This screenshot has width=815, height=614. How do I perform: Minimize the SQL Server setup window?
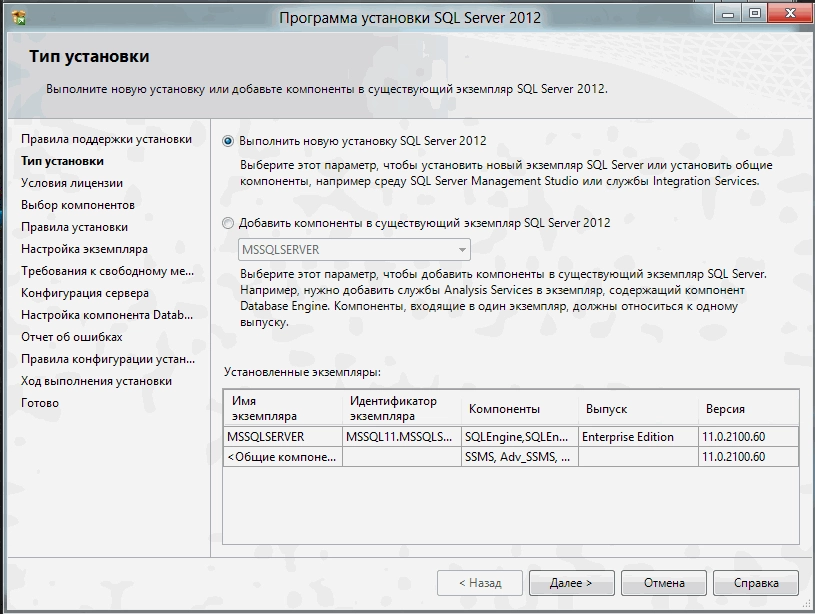click(728, 14)
